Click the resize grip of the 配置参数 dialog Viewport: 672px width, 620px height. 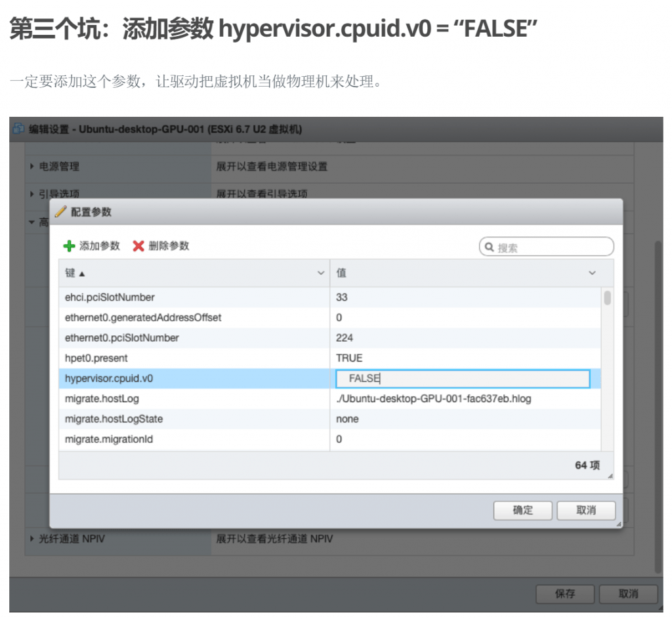(618, 524)
